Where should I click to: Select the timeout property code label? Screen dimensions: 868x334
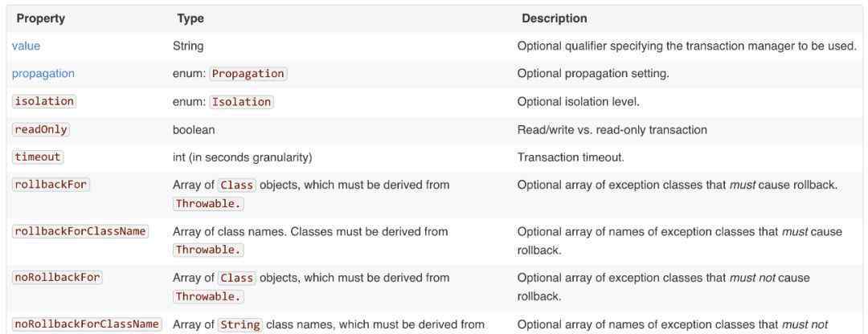(x=38, y=157)
